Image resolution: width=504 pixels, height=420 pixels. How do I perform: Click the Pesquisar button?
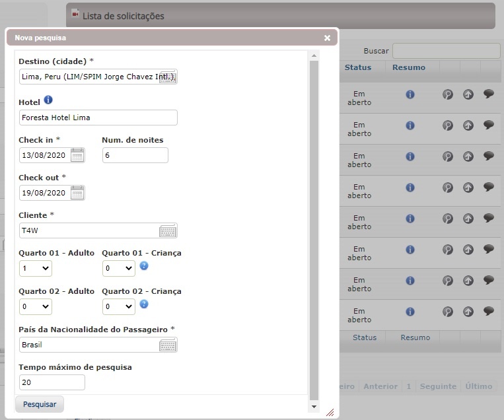40,404
